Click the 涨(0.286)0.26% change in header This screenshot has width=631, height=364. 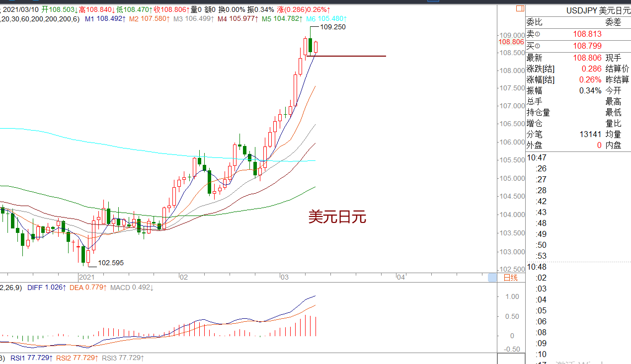[304, 9]
